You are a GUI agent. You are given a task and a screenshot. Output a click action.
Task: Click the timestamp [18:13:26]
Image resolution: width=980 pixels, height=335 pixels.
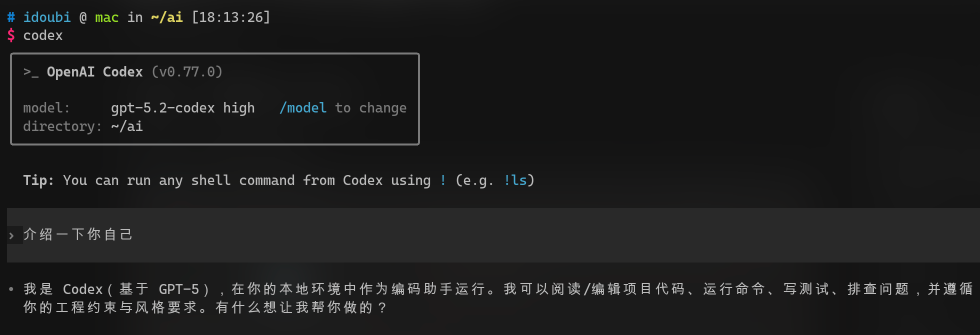click(x=231, y=17)
